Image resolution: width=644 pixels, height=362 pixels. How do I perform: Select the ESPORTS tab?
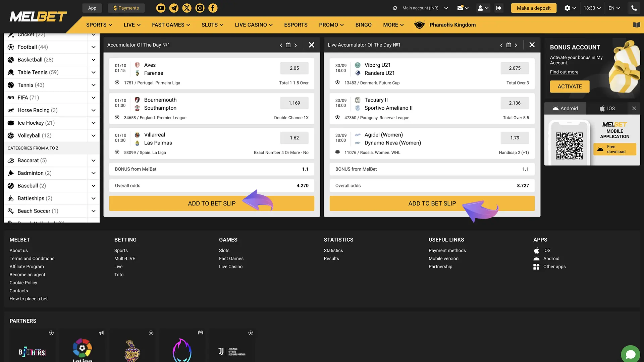click(296, 25)
